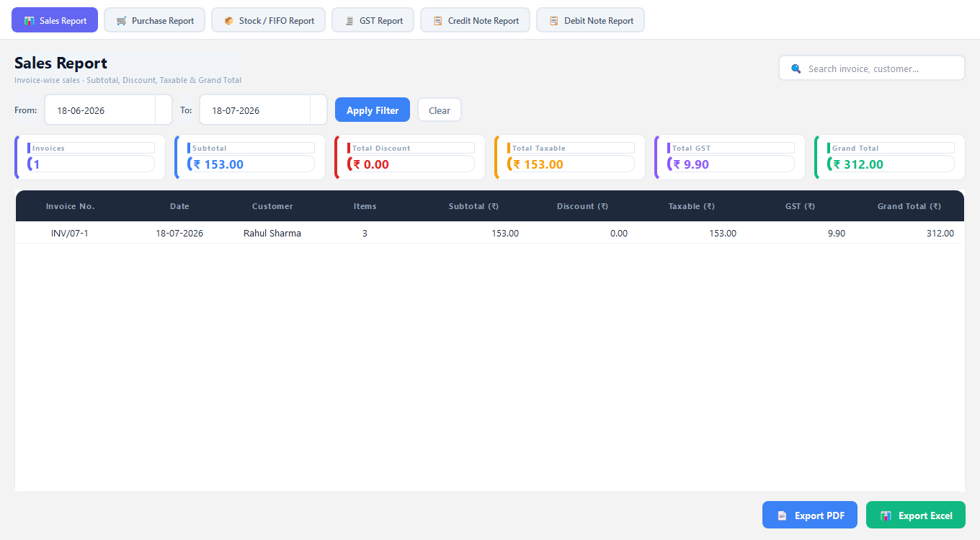This screenshot has width=980, height=540.
Task: Export the report to Excel
Action: coord(916,515)
